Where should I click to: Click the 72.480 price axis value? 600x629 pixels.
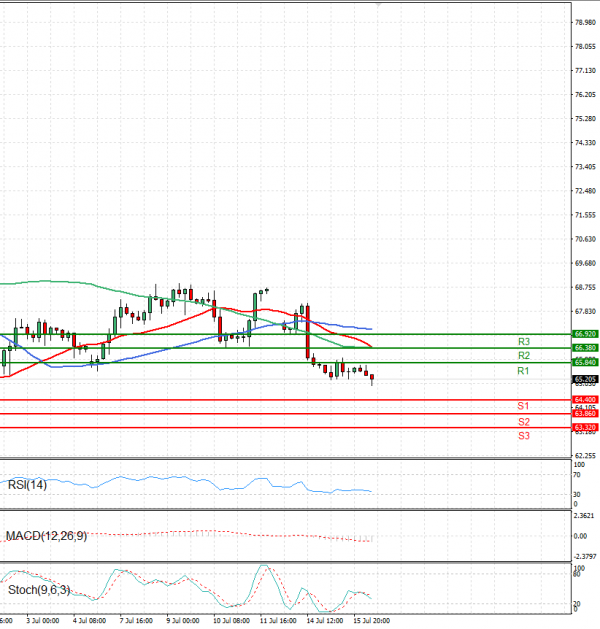click(x=586, y=191)
